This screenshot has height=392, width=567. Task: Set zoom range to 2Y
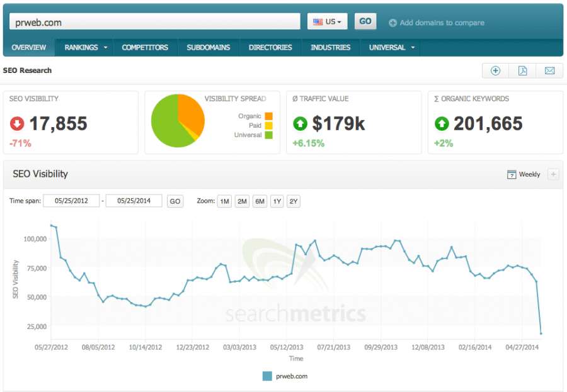click(x=294, y=201)
